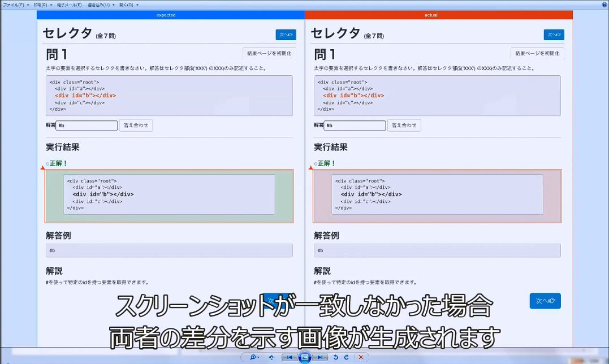
Task: Delete the image with red X
Action: 361,357
